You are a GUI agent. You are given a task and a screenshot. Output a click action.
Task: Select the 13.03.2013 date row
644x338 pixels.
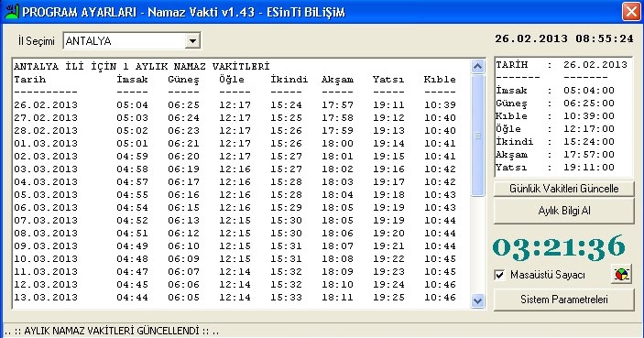click(x=235, y=298)
